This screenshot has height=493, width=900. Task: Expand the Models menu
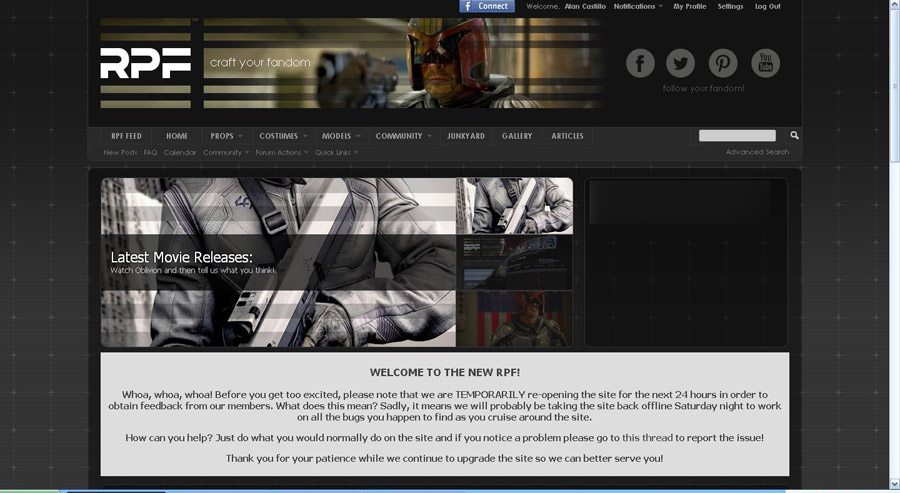[x=341, y=136]
